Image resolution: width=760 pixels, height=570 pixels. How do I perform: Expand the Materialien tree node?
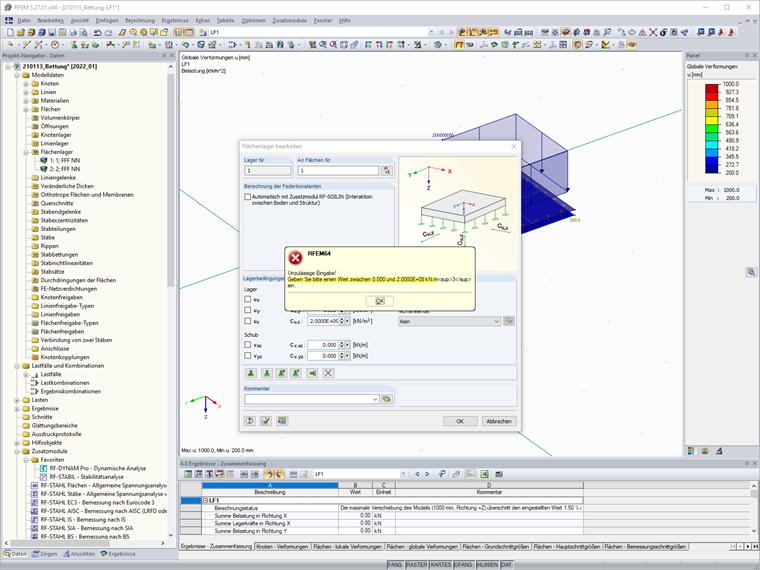pyautogui.click(x=26, y=101)
